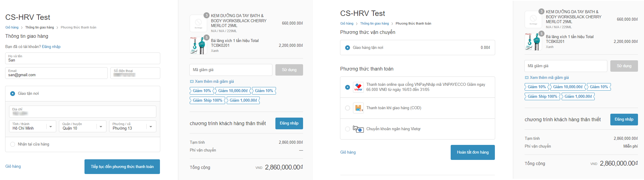Expand the 'Phường / xã' dropdown
The image size is (644, 180).
[133, 127]
